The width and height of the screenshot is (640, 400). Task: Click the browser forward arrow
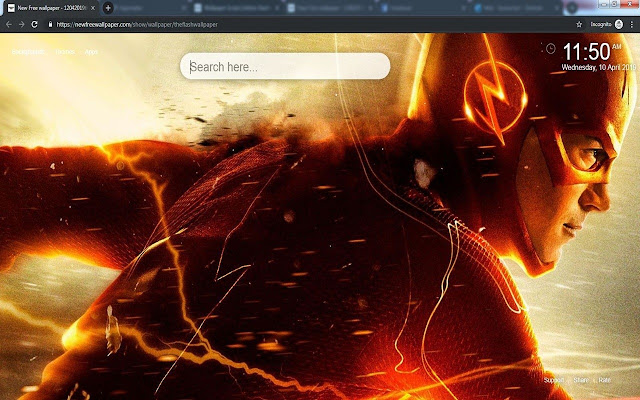[x=22, y=24]
